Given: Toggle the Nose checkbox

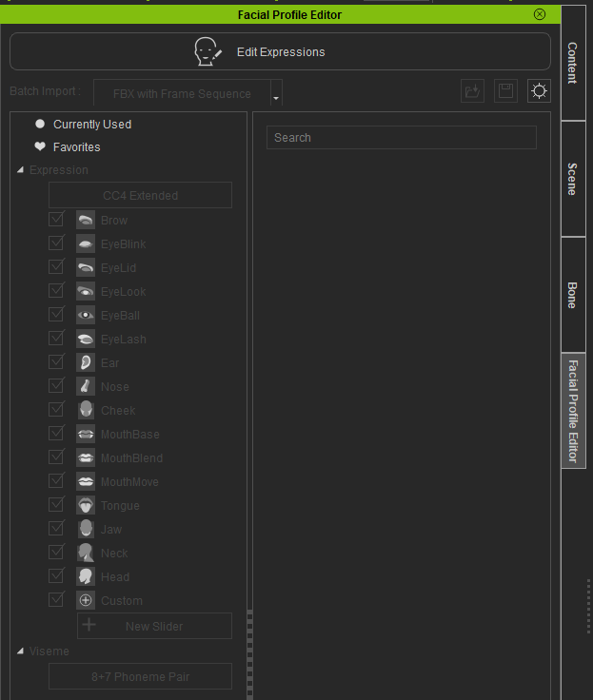Looking at the screenshot, I should [x=56, y=386].
